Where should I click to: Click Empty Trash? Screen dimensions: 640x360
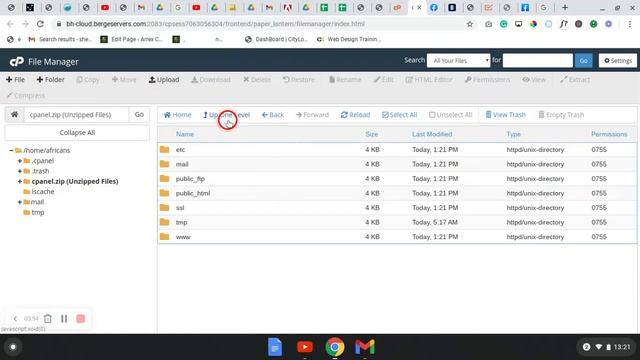point(561,115)
